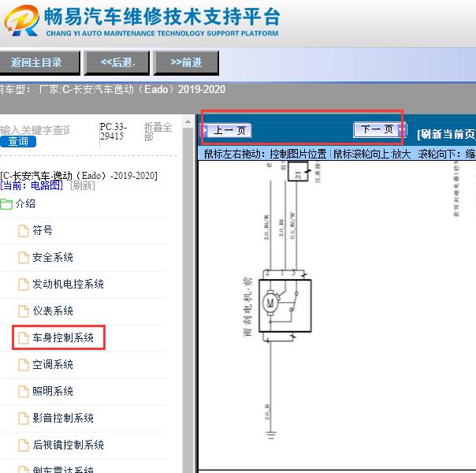Click the C-长安汽车-逸动 (Eado) -2019-2020 heading
The width and height of the screenshot is (476, 473).
click(x=79, y=176)
